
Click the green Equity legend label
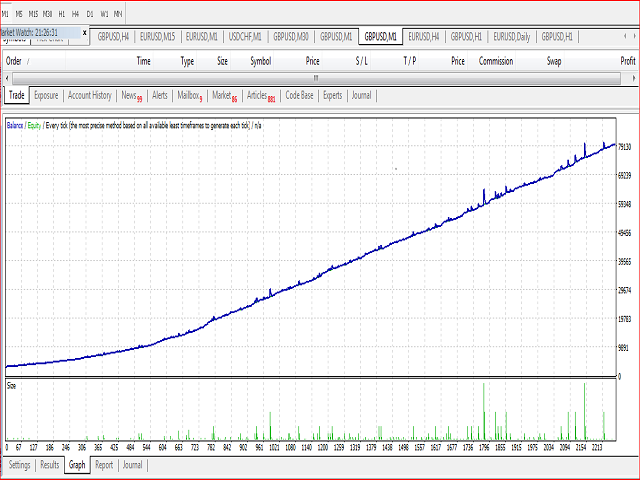34,125
